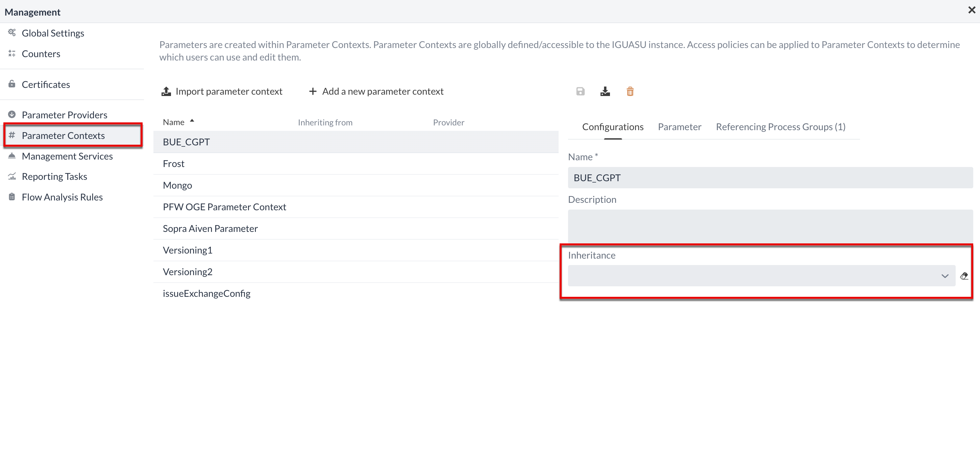Click the Reporting Tasks chart icon
The height and width of the screenshot is (455, 980).
[x=12, y=176]
